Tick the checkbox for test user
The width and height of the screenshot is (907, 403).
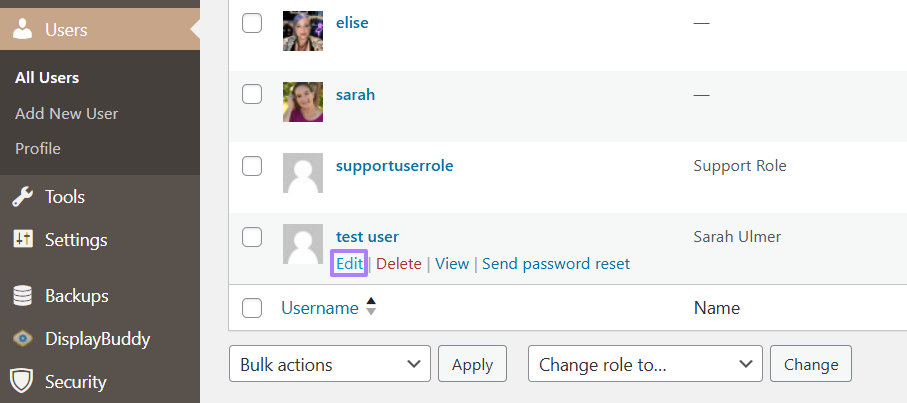point(252,237)
